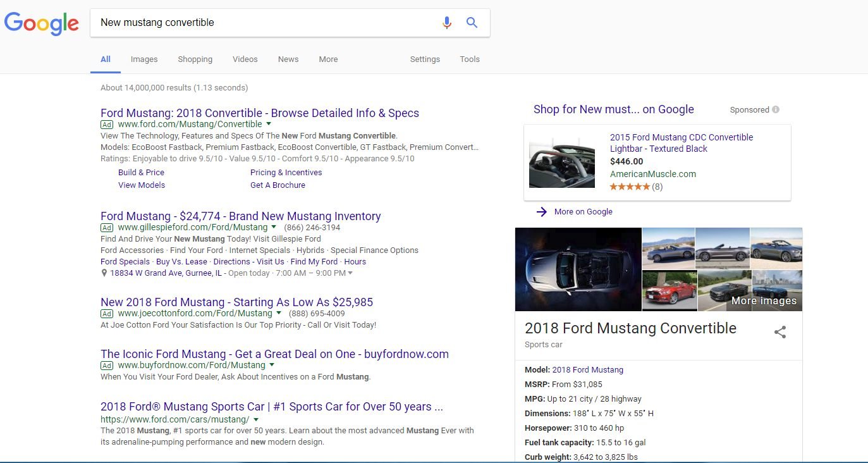Open the search Tools menu
Image resolution: width=868 pixels, height=463 pixels.
point(470,59)
